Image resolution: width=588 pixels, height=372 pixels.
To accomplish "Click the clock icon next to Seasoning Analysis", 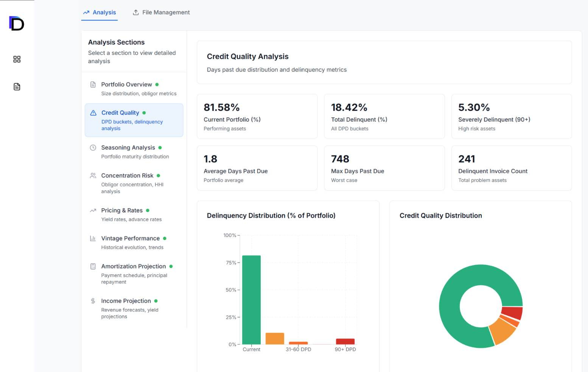I will (93, 147).
